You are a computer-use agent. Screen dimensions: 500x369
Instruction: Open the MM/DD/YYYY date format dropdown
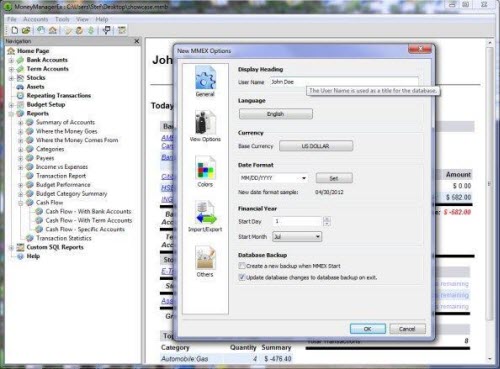click(x=273, y=178)
